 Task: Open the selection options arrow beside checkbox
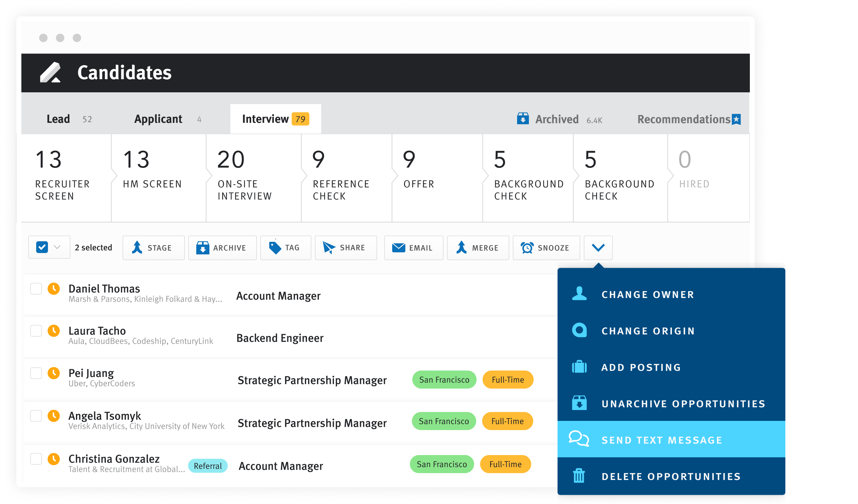(x=57, y=247)
